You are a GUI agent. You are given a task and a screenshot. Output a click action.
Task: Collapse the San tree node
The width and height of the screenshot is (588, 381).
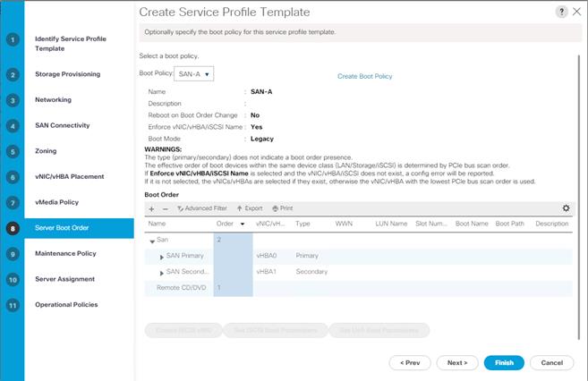[152, 240]
